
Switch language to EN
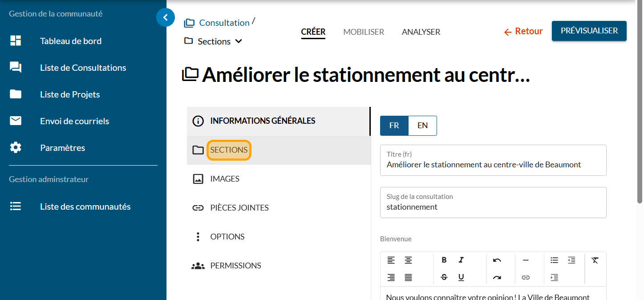point(422,126)
